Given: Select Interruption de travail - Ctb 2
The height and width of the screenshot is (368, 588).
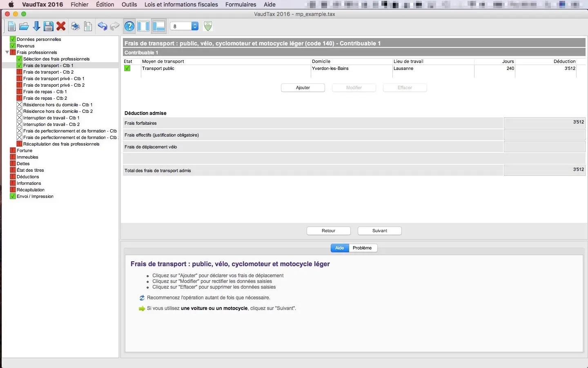Looking at the screenshot, I should coord(51,124).
